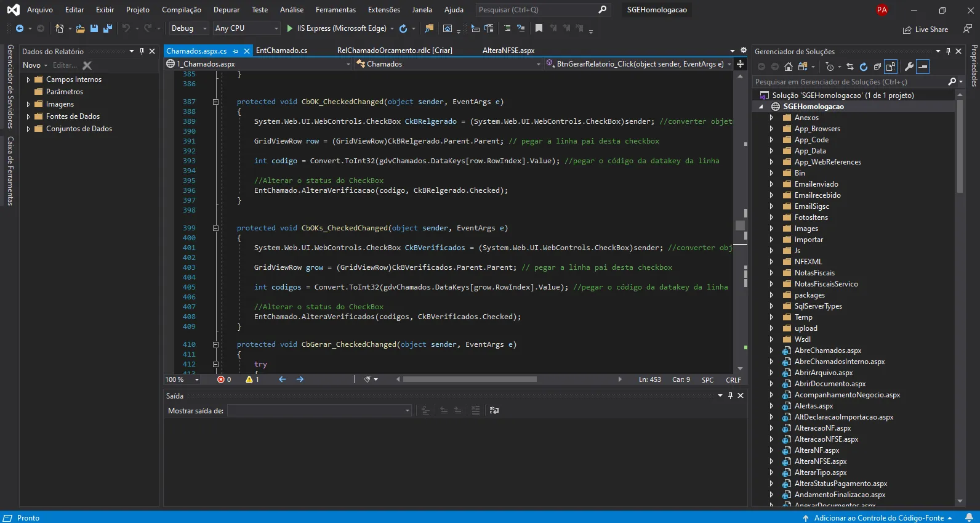Open the 100 % zoom dropdown
Screen dimensions: 980x523
point(182,379)
